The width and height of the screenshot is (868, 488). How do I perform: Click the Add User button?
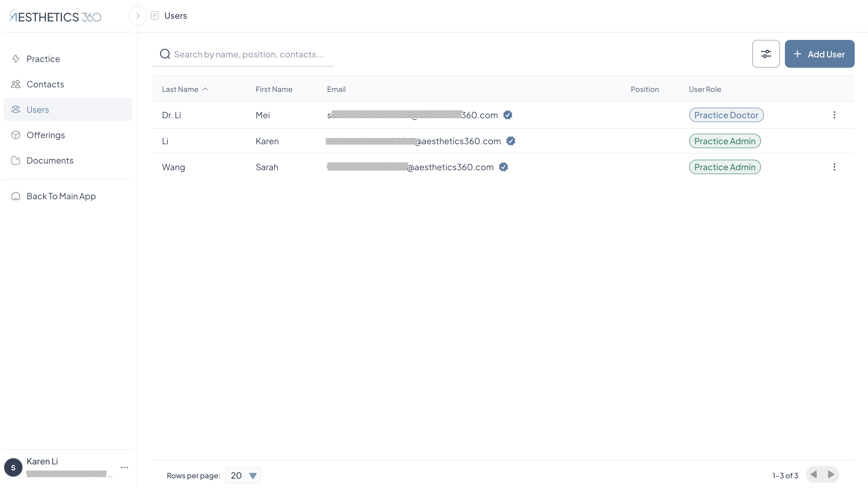pyautogui.click(x=819, y=54)
